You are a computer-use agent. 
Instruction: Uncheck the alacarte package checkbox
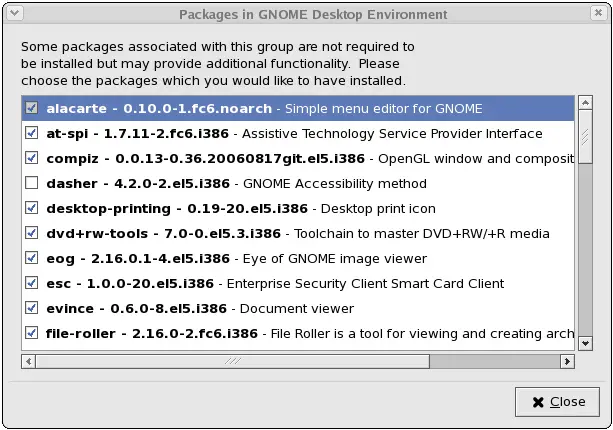(x=31, y=108)
